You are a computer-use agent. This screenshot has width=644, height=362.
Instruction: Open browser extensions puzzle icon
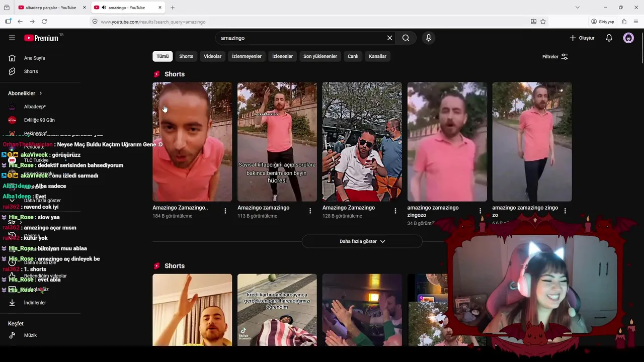click(x=624, y=22)
